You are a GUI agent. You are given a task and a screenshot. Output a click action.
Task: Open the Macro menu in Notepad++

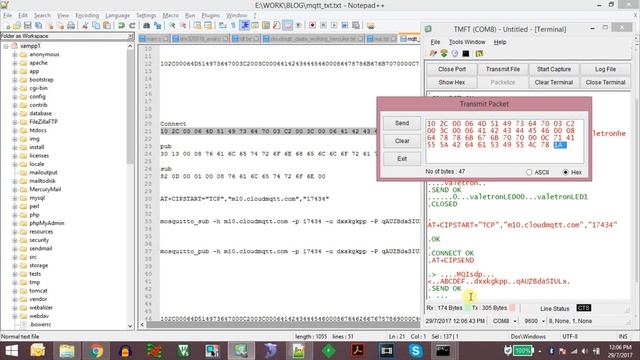point(171,16)
